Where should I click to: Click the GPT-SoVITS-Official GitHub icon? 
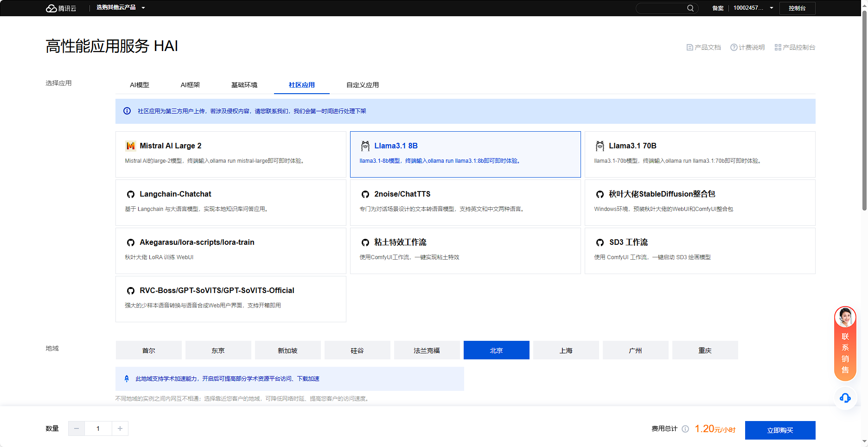pos(131,291)
